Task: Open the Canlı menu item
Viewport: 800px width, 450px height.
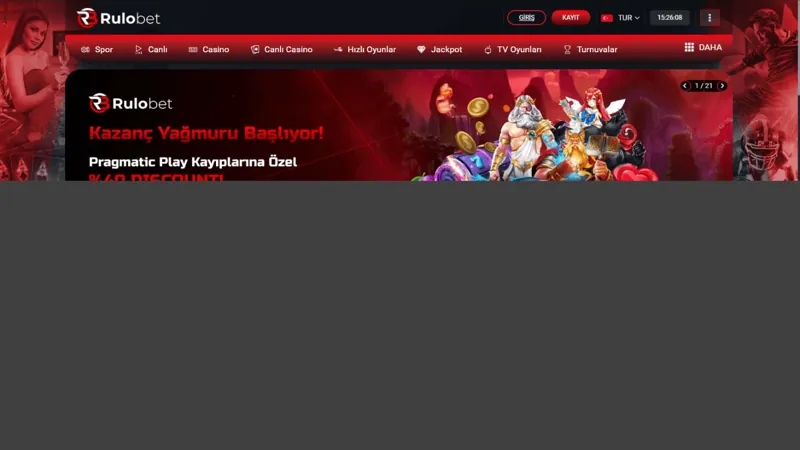Action: (151, 49)
